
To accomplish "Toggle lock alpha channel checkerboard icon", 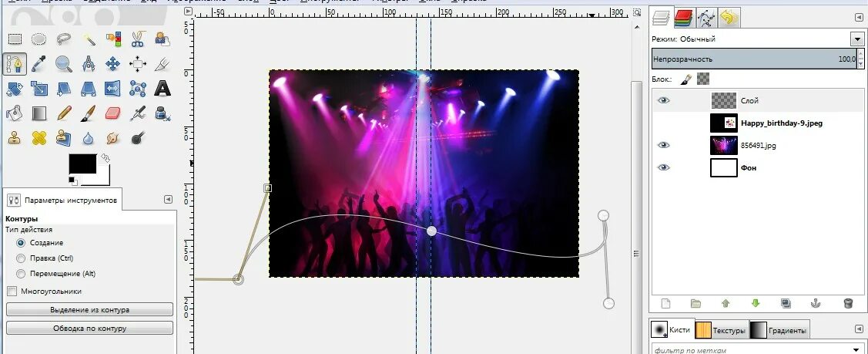I will click(x=703, y=79).
